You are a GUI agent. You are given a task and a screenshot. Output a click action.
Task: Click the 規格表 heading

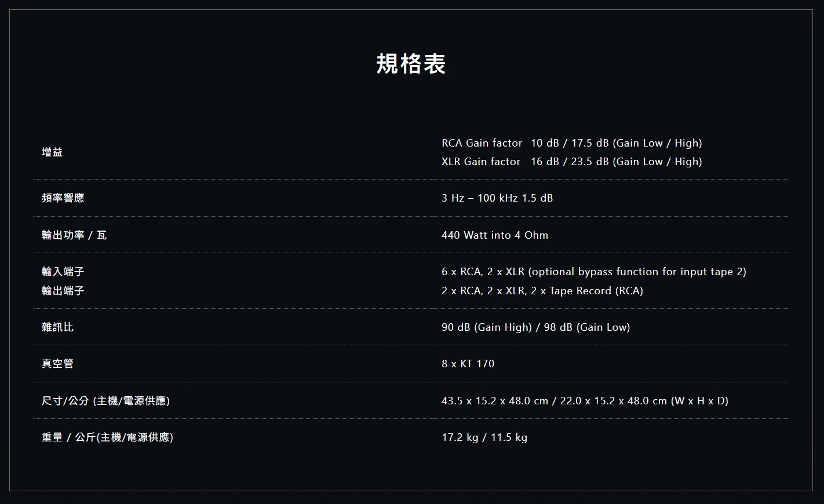tap(411, 64)
